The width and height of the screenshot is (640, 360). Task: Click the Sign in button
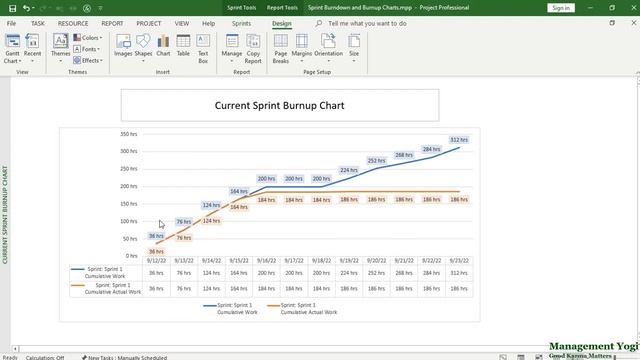point(561,8)
